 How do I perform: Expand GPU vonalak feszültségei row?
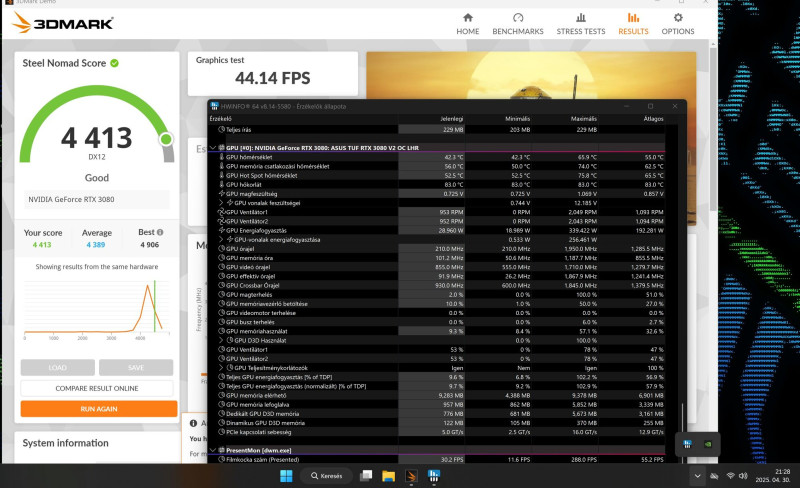pyautogui.click(x=221, y=203)
